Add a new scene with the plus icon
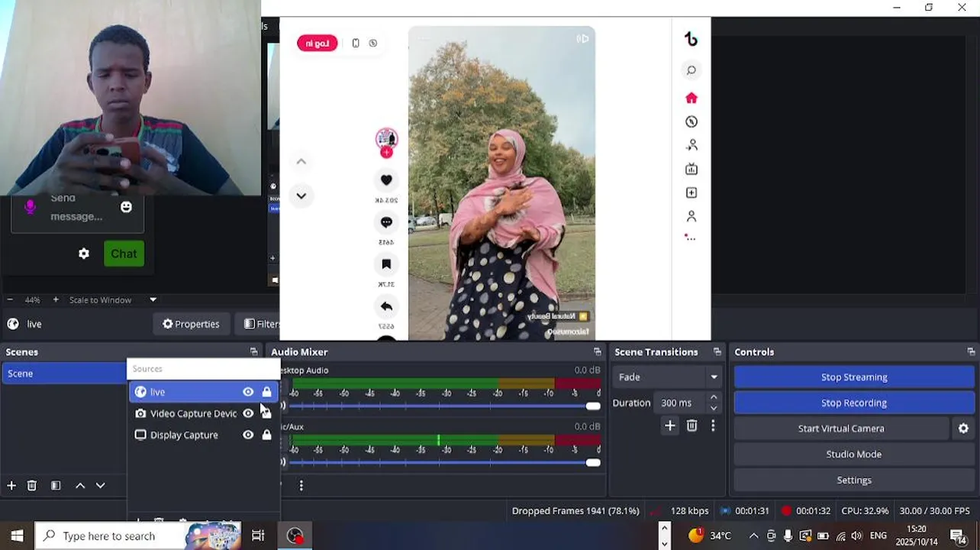 coord(11,486)
